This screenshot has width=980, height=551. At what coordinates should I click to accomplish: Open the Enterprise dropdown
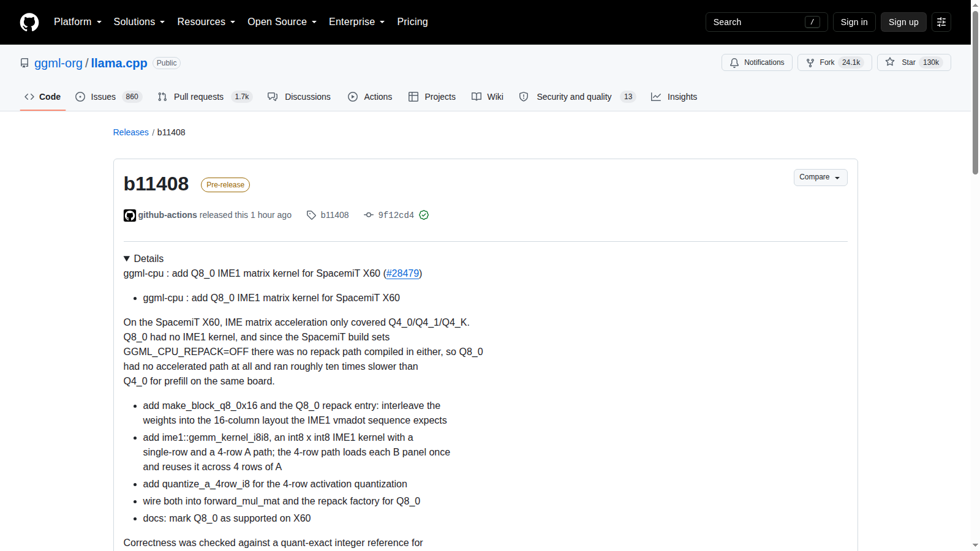357,22
